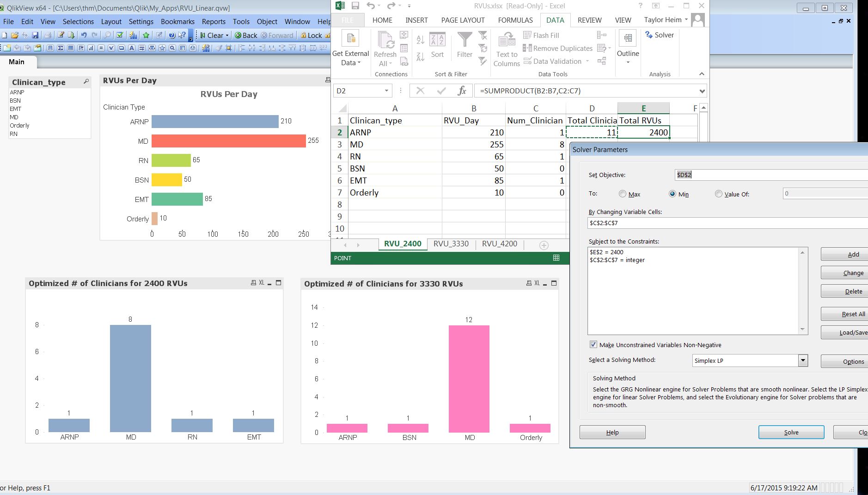Uncheck Make Unconstrained Variables Non-Negative
868x495 pixels.
click(x=593, y=345)
